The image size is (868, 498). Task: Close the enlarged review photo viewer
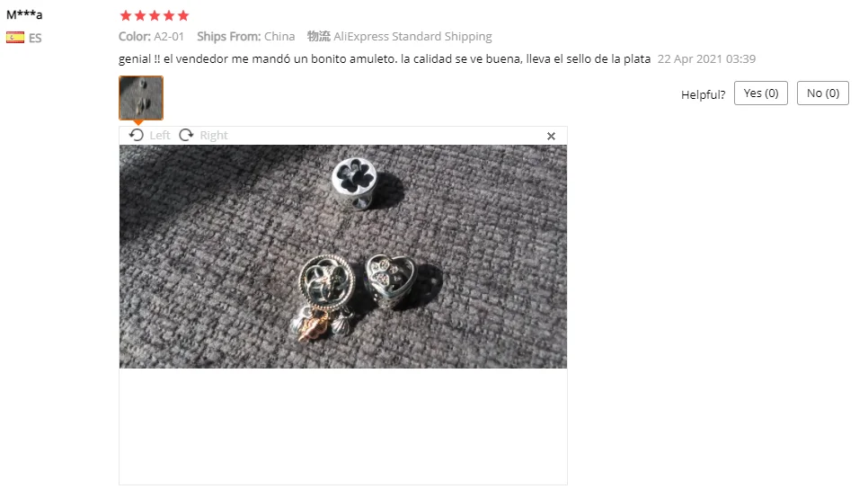[551, 137]
